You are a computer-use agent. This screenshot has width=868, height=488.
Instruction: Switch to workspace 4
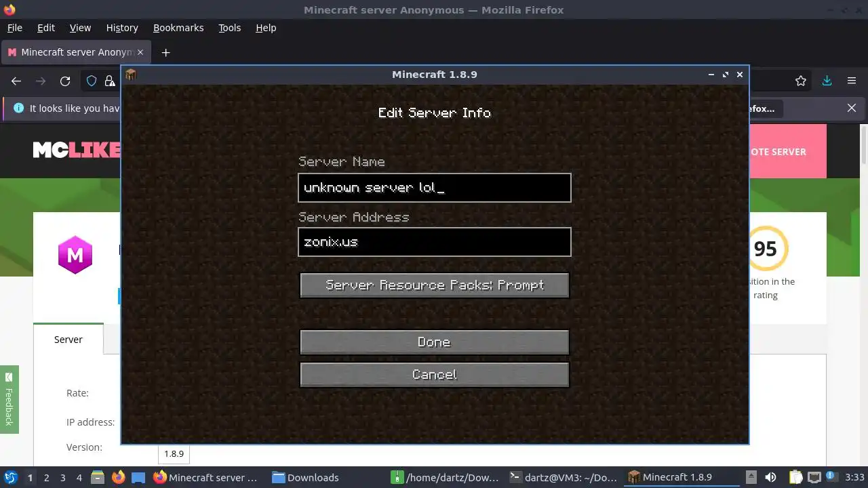(x=79, y=478)
